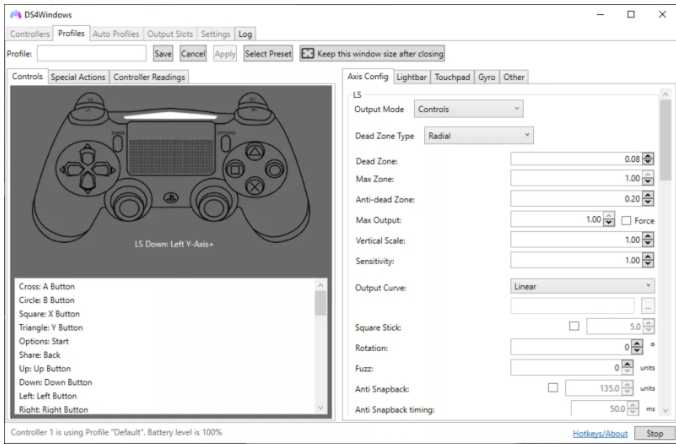
Task: Click the Select Preset button
Action: point(268,53)
